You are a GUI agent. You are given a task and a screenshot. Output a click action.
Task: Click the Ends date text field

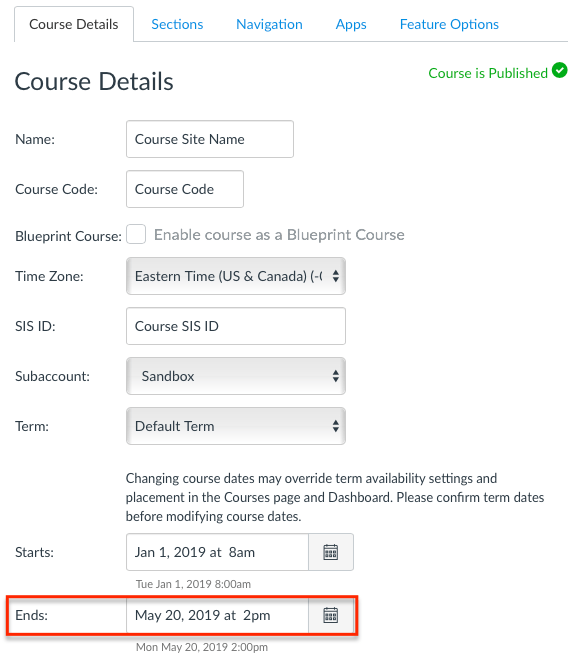(x=218, y=615)
